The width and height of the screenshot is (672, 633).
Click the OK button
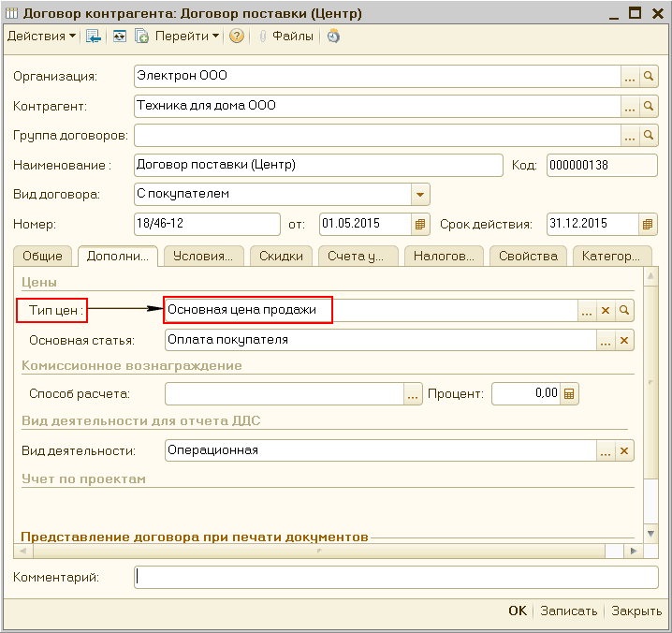(x=518, y=611)
